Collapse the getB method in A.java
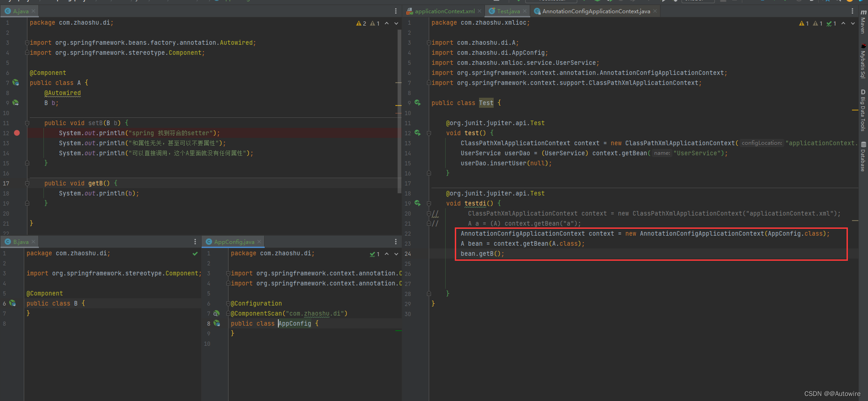The height and width of the screenshot is (401, 868). coord(27,183)
